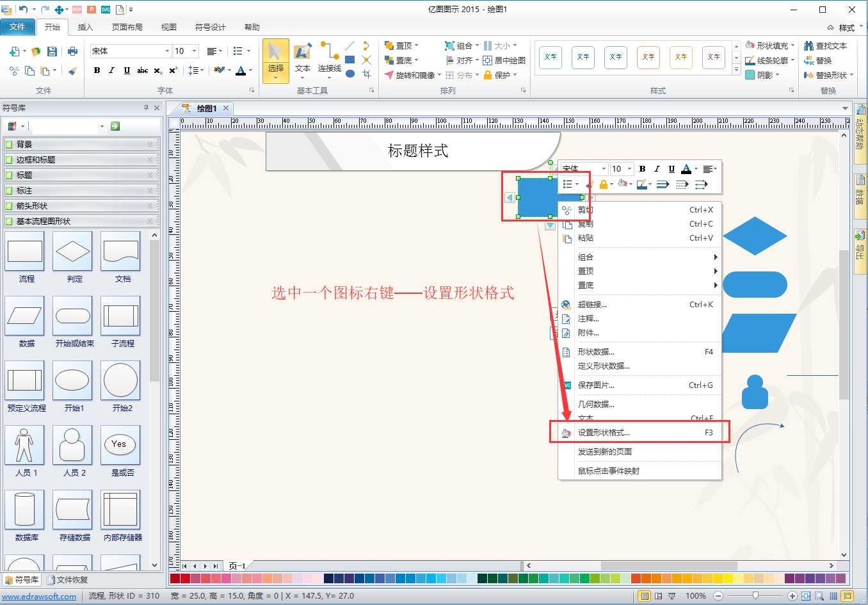Switch to the 插入 Insert ribbon tab

85,27
